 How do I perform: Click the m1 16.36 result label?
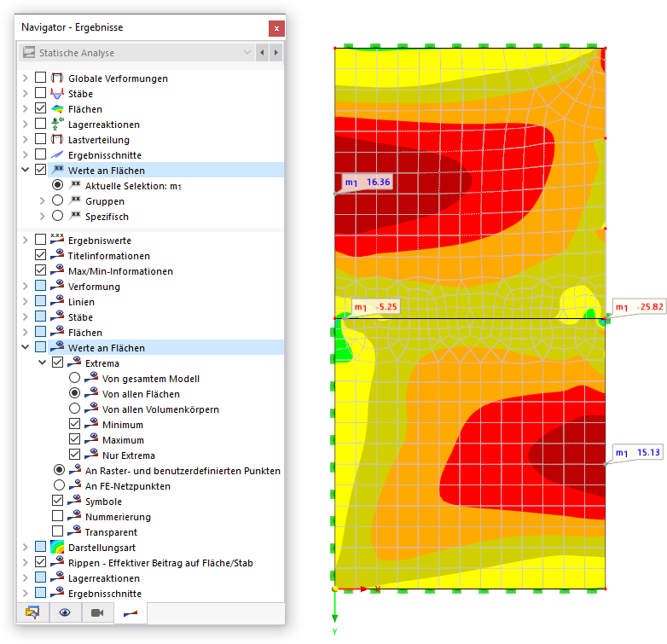(x=368, y=182)
